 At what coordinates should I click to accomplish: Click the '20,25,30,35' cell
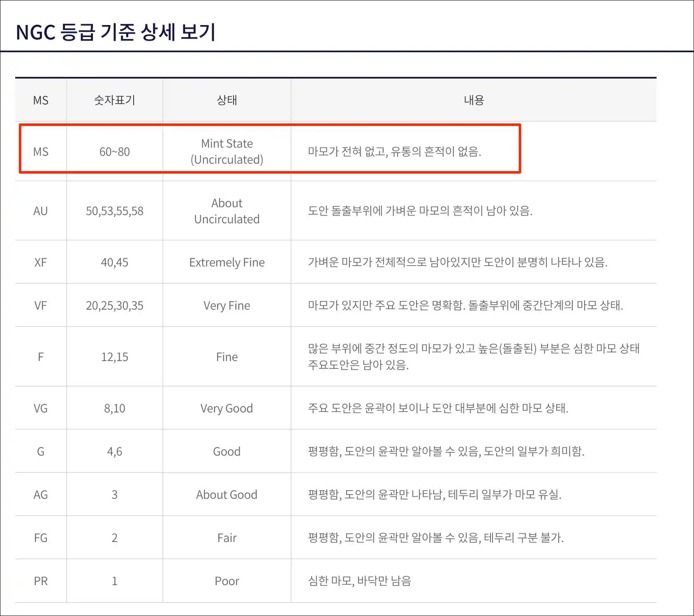pos(115,306)
